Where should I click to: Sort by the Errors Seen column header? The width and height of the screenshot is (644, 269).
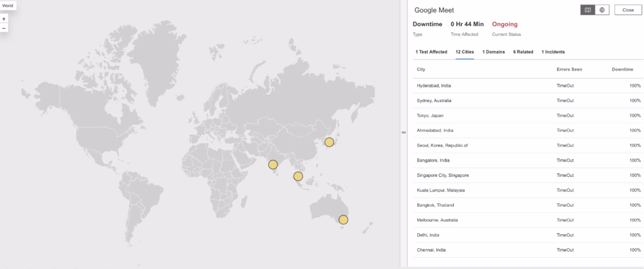click(569, 69)
